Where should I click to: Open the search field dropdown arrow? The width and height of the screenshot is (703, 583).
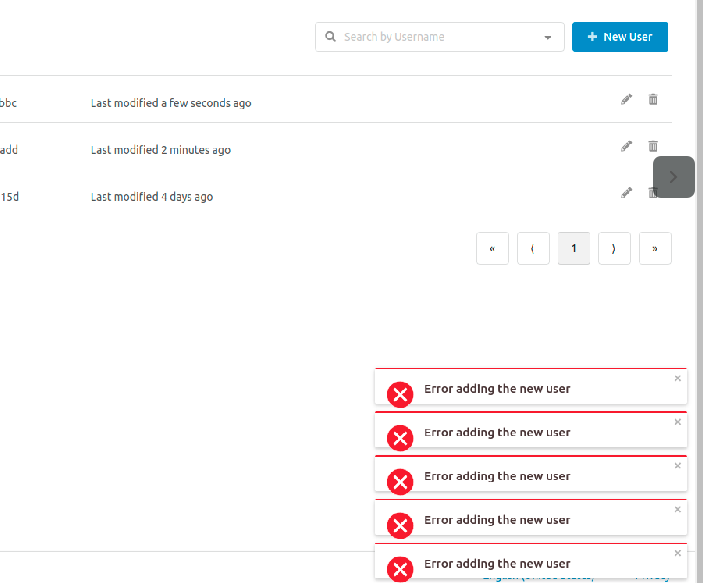pyautogui.click(x=547, y=38)
